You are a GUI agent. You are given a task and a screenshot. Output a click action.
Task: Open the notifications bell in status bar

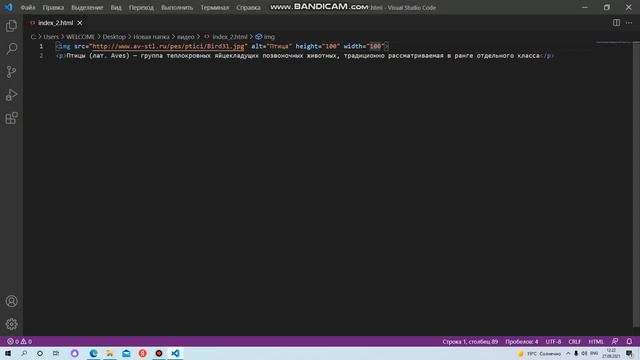tap(629, 341)
